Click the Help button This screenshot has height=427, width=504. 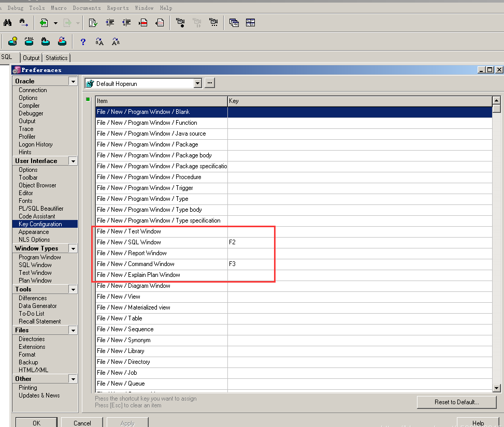[478, 423]
